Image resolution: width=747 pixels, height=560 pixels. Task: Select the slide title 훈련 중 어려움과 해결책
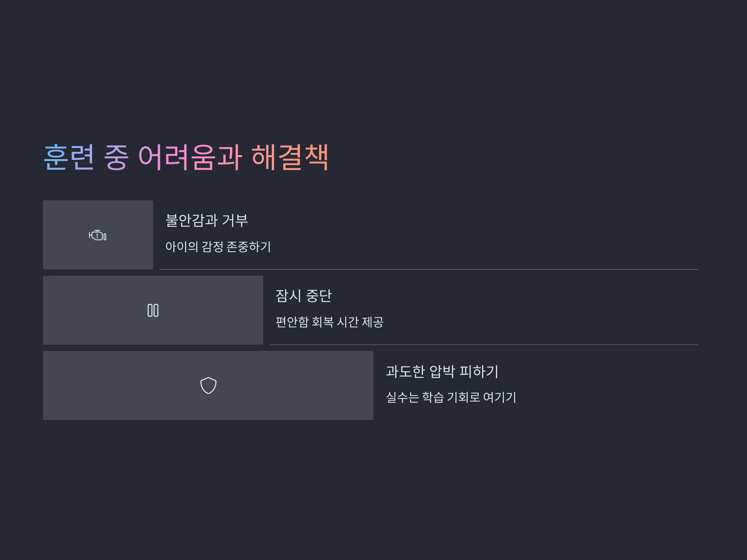click(186, 157)
